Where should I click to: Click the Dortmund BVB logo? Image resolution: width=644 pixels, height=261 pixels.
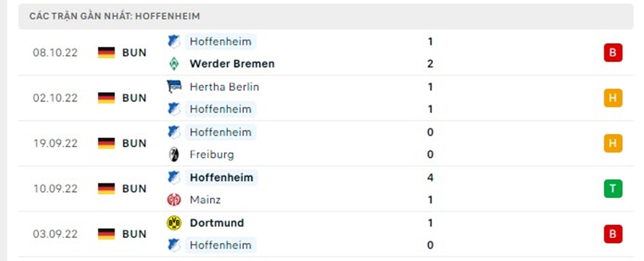[173, 223]
